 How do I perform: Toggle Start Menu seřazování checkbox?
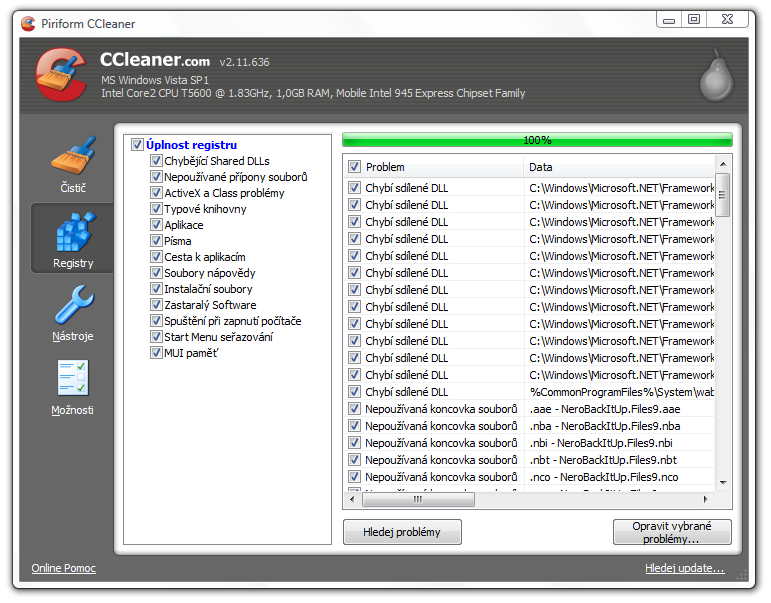(156, 337)
